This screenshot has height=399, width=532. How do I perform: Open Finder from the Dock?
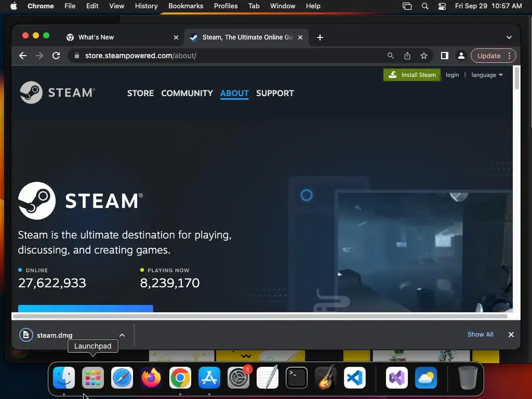click(64, 377)
